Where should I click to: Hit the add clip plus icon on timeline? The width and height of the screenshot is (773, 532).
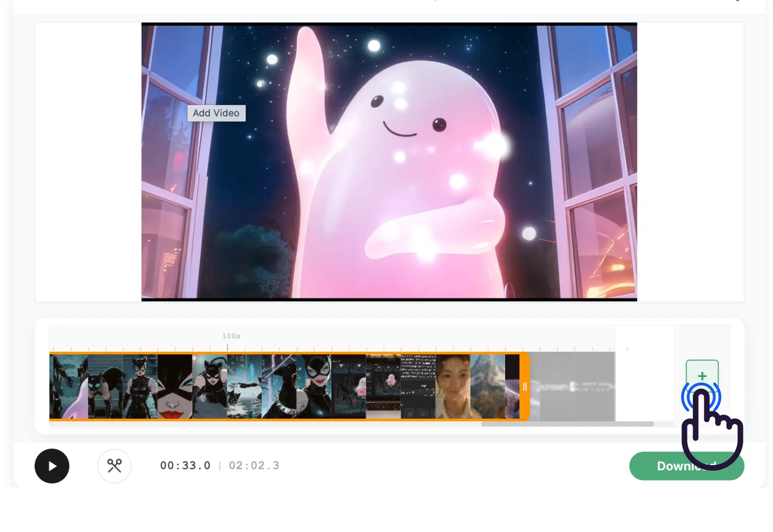tap(702, 376)
